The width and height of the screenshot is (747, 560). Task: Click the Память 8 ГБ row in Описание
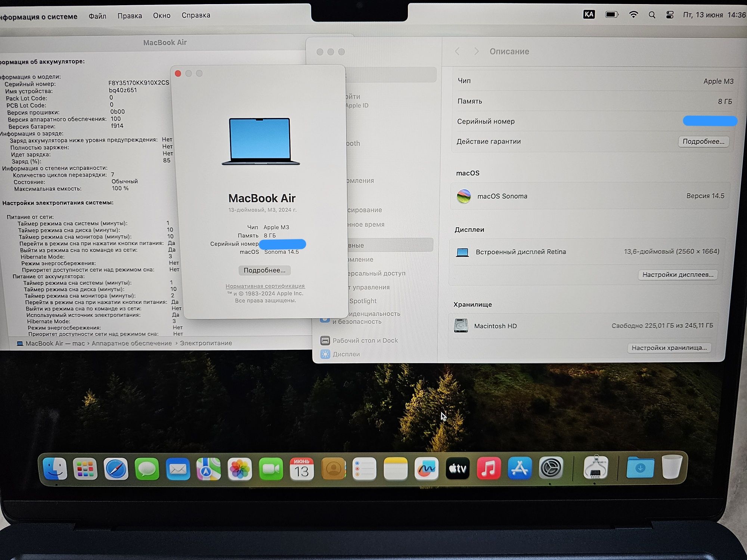tap(595, 101)
